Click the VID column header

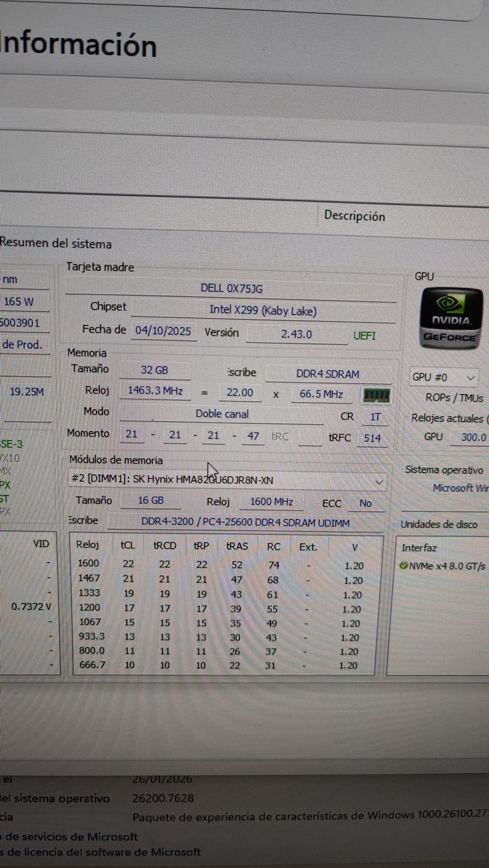41,544
